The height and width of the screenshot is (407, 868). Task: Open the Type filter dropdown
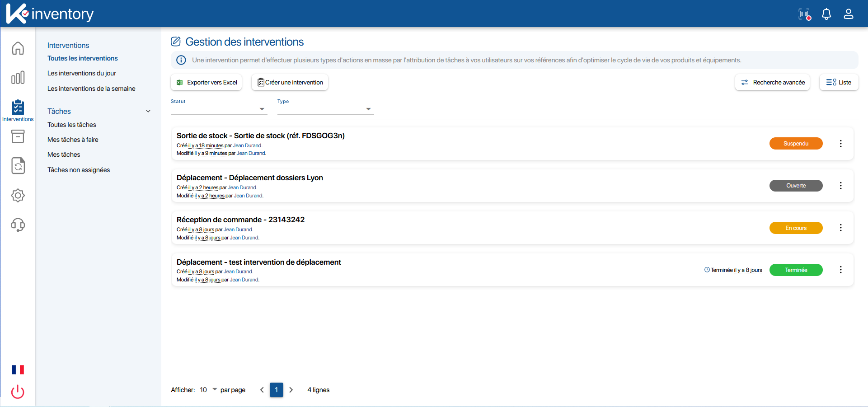click(325, 109)
